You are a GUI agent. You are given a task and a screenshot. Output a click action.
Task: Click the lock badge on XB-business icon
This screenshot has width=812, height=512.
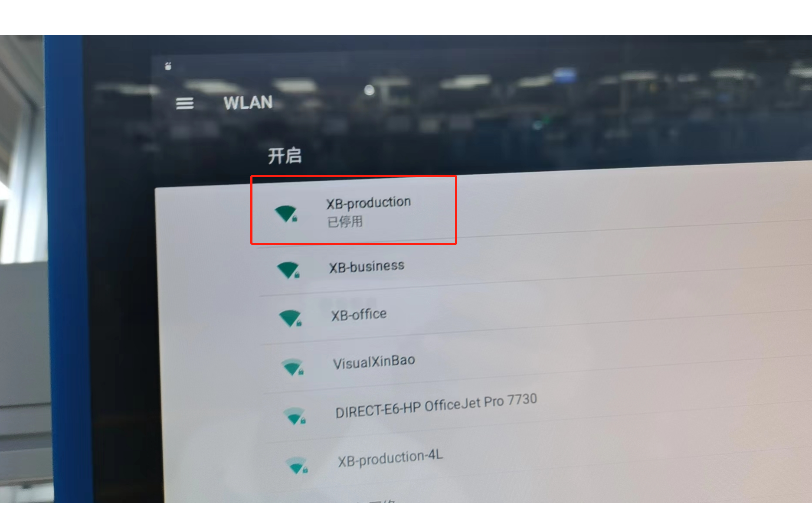click(x=297, y=275)
